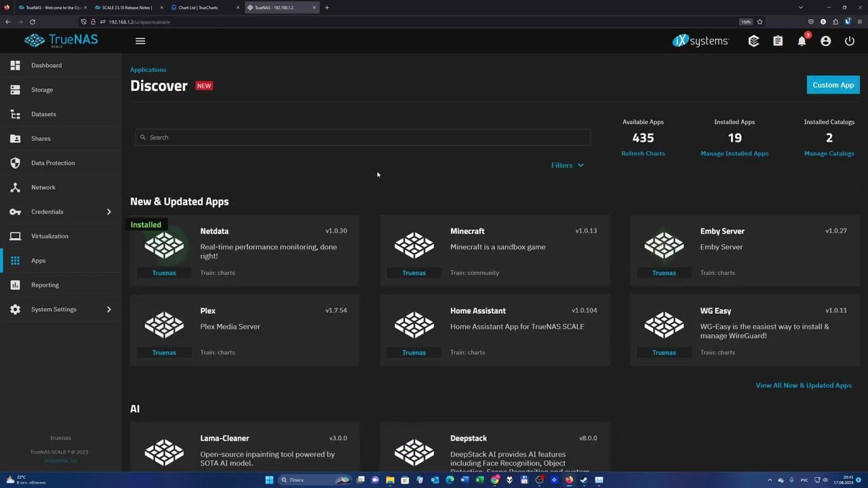The height and width of the screenshot is (488, 868).
Task: Click the Deepstack app logo
Action: click(414, 452)
